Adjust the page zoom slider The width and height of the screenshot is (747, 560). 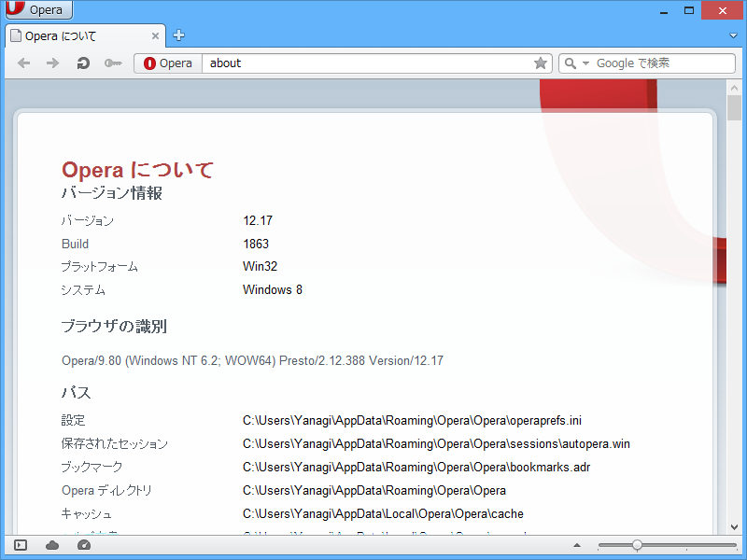coord(638,544)
